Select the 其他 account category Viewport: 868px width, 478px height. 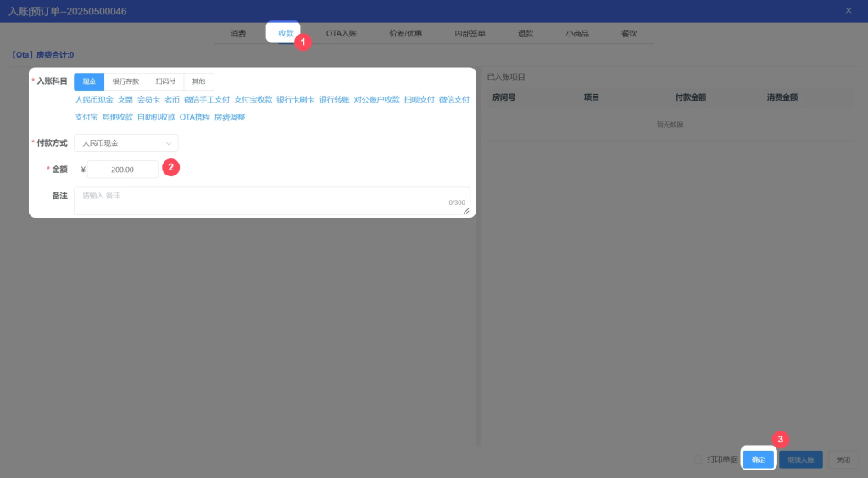[198, 81]
